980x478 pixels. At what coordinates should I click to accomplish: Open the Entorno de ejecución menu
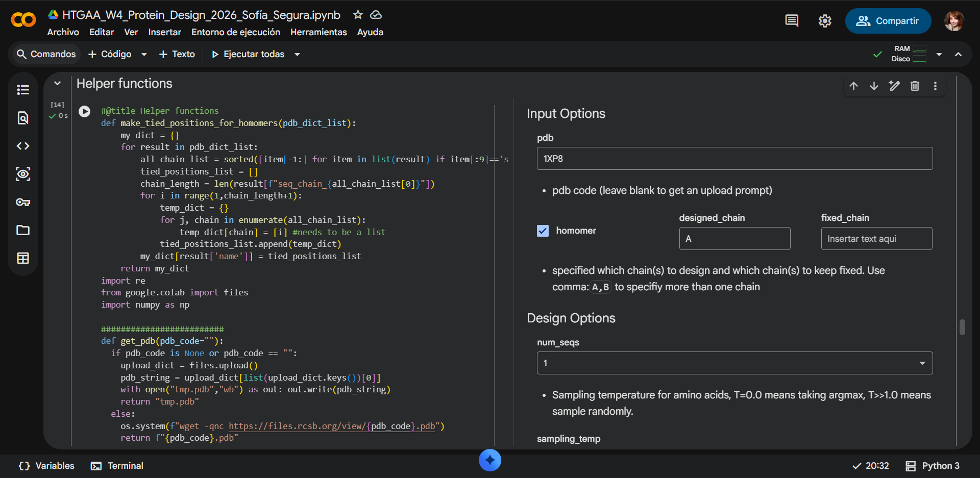pyautogui.click(x=236, y=32)
